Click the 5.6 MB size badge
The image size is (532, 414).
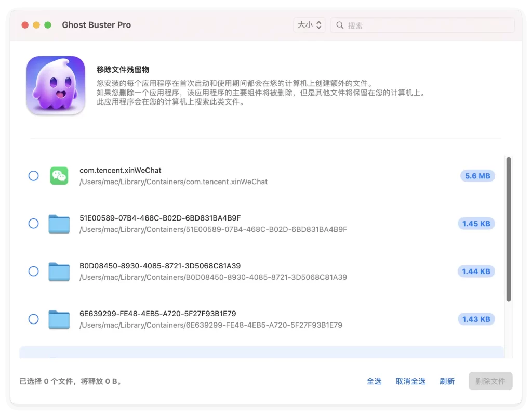pos(477,176)
